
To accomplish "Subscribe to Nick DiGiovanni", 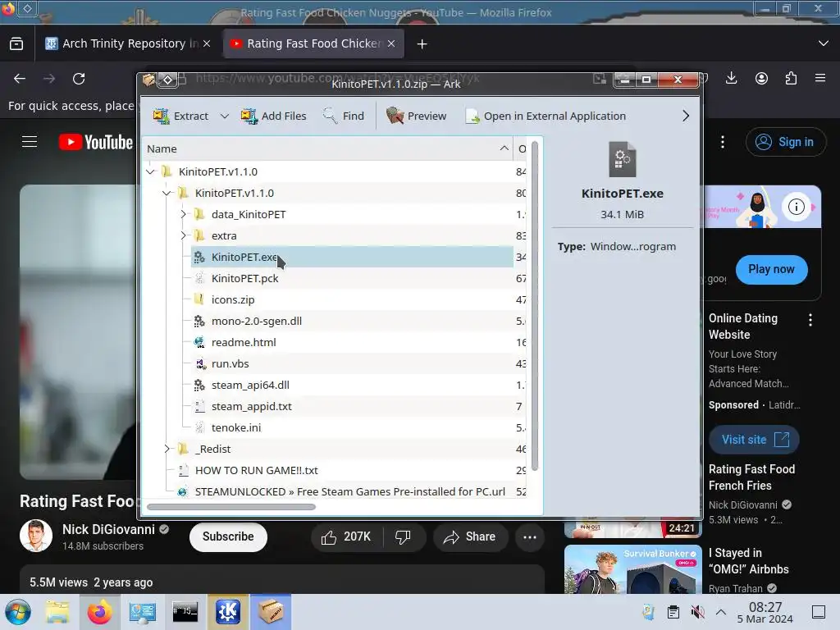I will 228,536.
